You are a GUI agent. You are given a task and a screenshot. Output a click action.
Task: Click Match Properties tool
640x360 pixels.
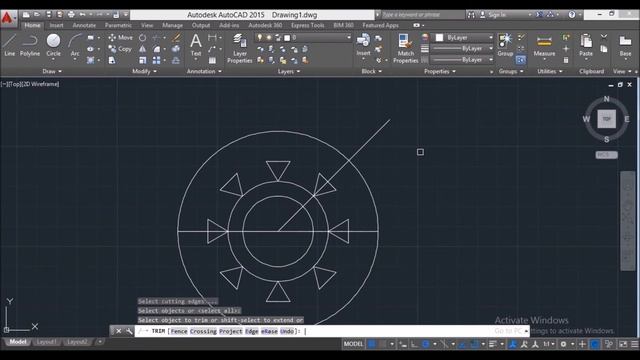405,48
